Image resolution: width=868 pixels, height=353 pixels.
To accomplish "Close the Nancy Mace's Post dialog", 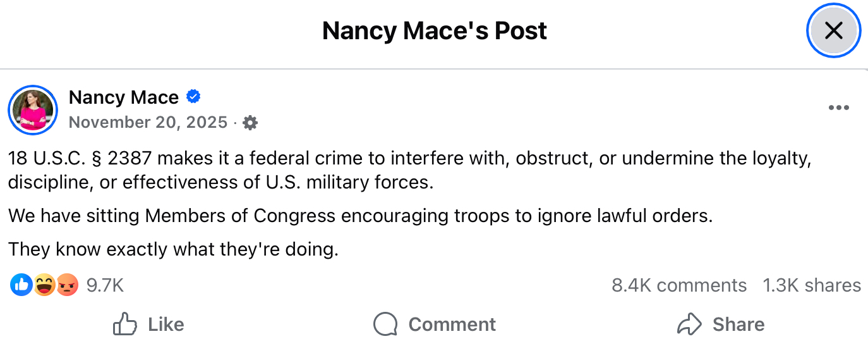I will (834, 30).
